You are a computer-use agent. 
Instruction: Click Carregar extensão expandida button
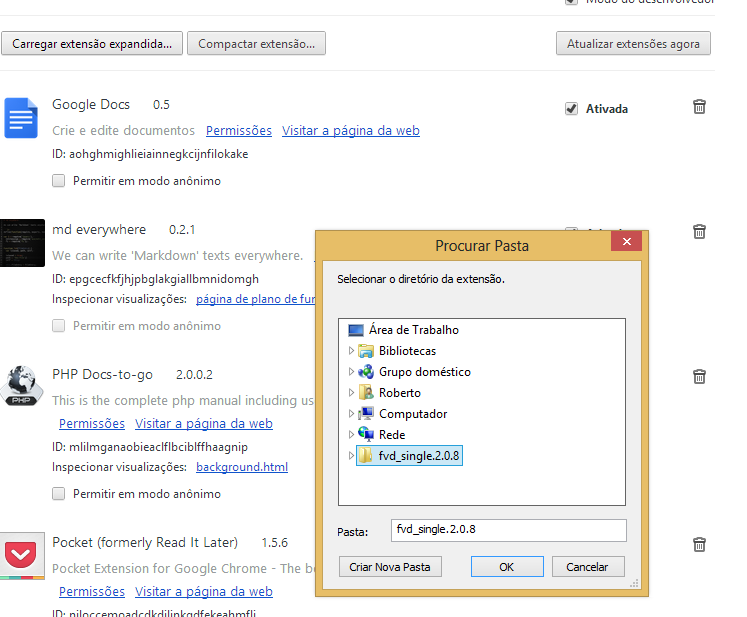(x=92, y=43)
